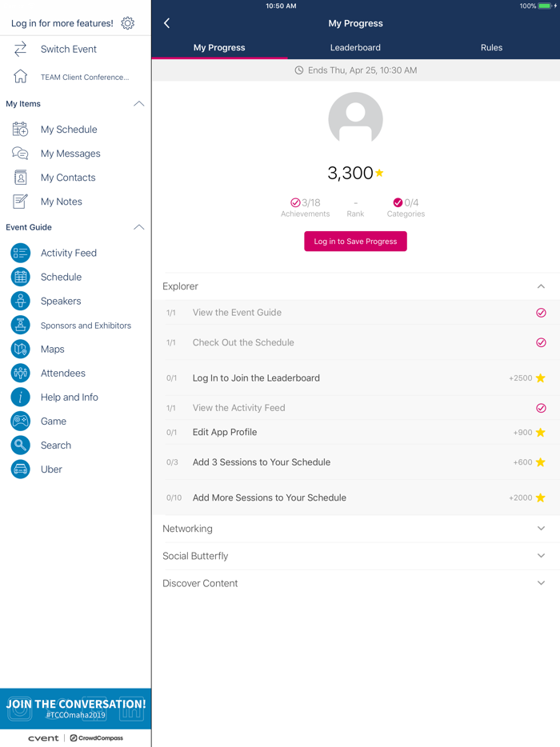Click the 3,300 points score
This screenshot has width=560, height=747.
(x=350, y=173)
